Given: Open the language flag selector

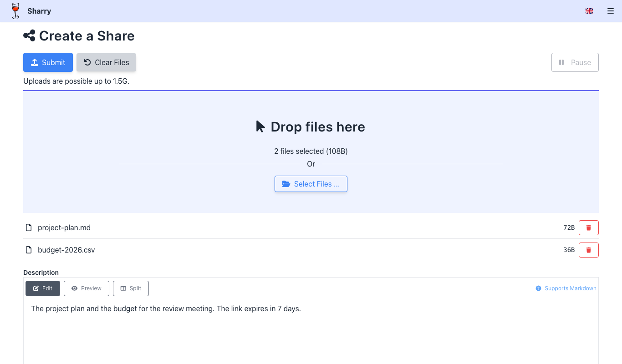Looking at the screenshot, I should (589, 11).
